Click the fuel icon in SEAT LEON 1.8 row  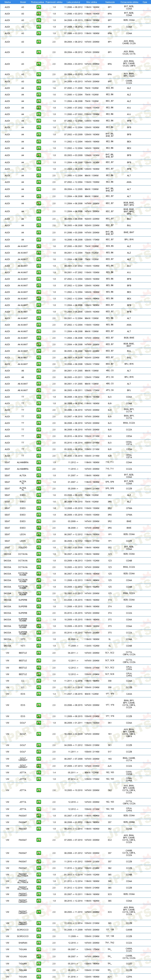38,534
